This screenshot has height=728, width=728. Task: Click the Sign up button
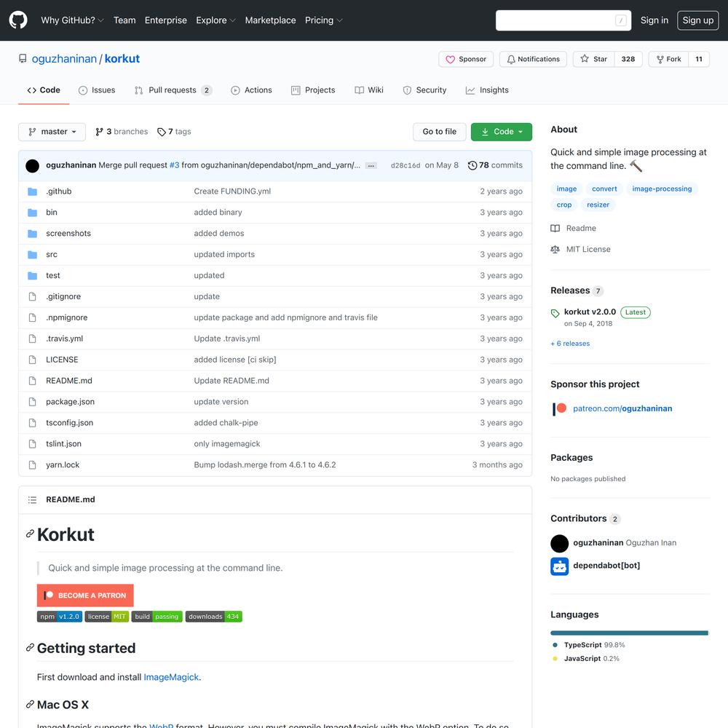point(698,20)
